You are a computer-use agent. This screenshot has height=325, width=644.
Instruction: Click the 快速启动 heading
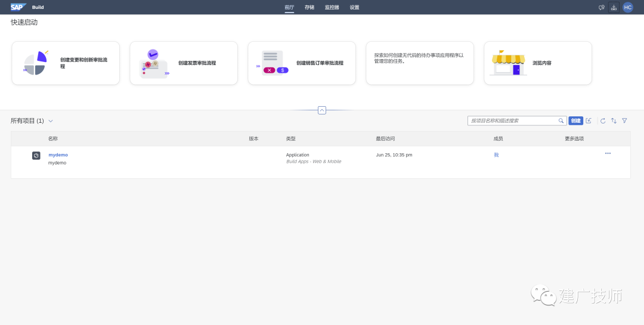click(x=24, y=22)
